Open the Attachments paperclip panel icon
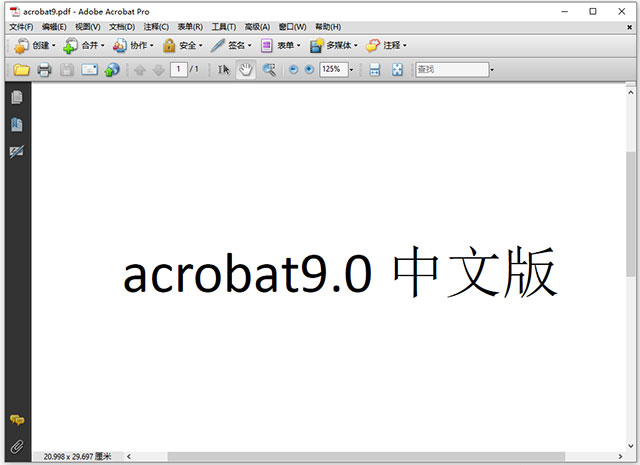The width and height of the screenshot is (640, 465). [17, 446]
